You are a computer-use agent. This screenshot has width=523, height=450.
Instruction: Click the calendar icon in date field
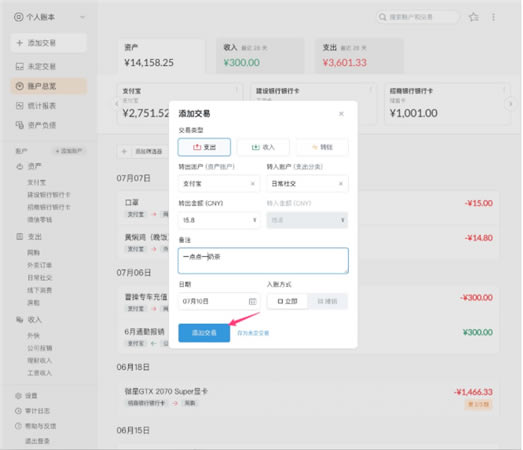coord(252,301)
